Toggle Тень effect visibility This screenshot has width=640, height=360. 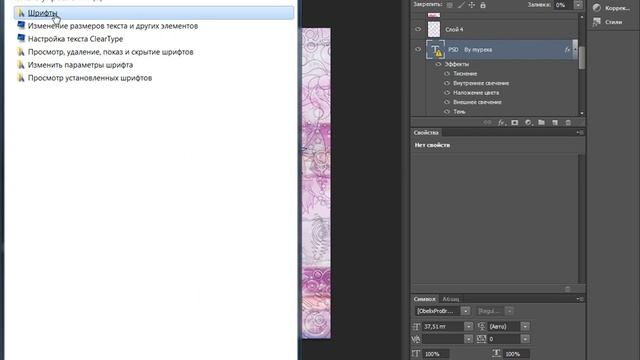(447, 111)
